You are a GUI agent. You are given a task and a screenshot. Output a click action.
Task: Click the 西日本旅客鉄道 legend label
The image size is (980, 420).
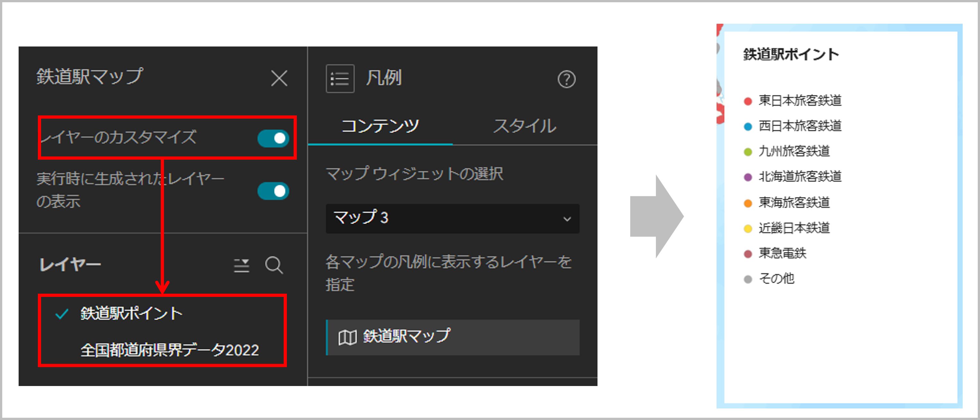(800, 126)
